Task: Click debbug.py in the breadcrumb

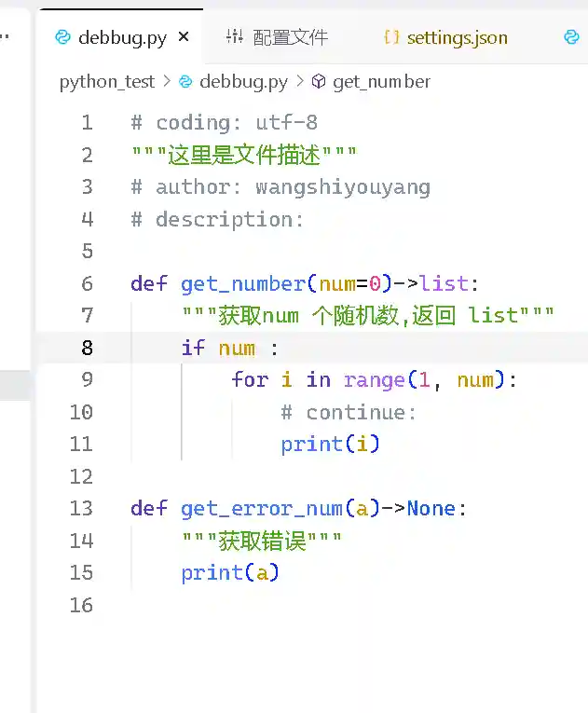Action: pyautogui.click(x=244, y=82)
